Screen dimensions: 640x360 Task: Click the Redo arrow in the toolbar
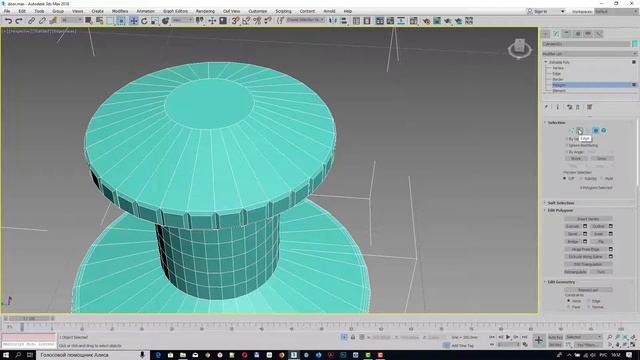(x=18, y=20)
